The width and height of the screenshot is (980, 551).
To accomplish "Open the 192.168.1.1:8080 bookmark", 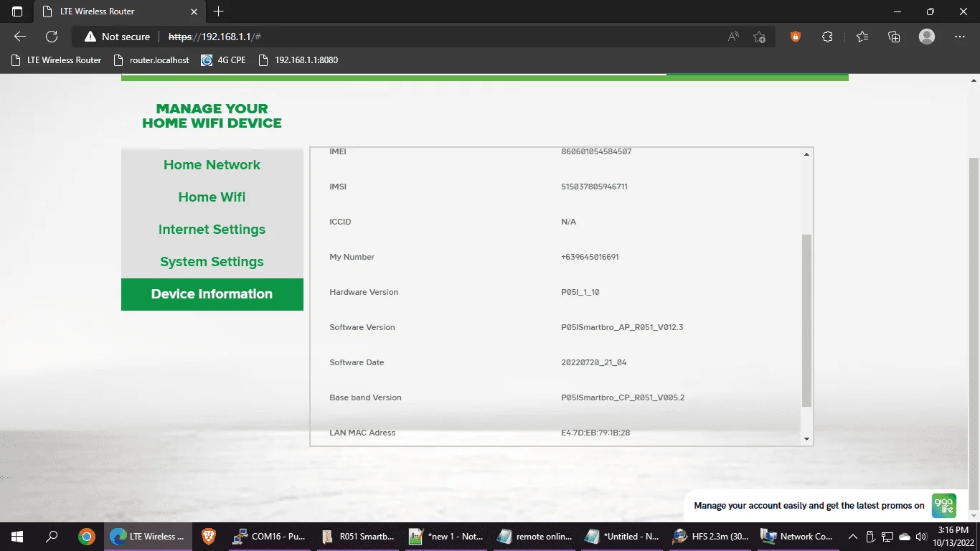I will 298,60.
